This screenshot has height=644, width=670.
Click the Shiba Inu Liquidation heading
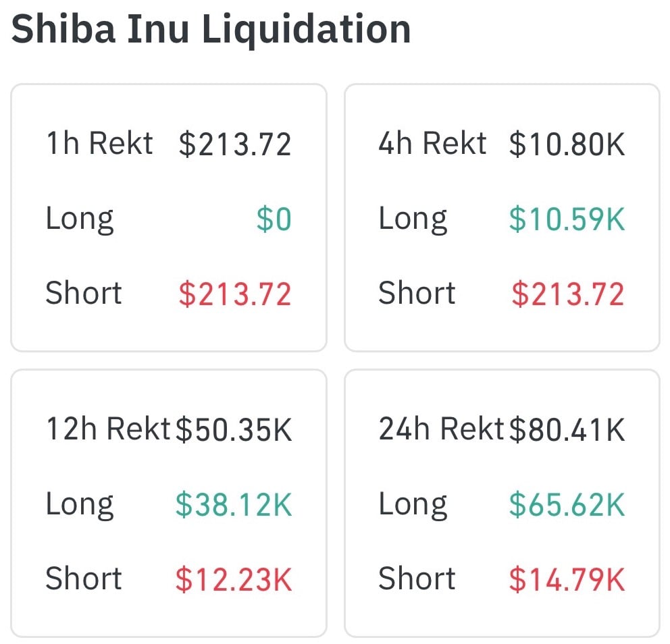(211, 29)
